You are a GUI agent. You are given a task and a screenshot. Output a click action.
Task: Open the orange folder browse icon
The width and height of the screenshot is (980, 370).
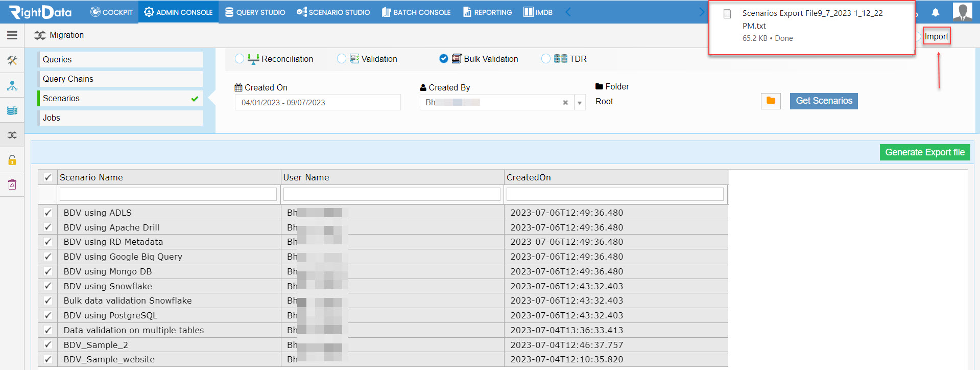click(x=771, y=101)
